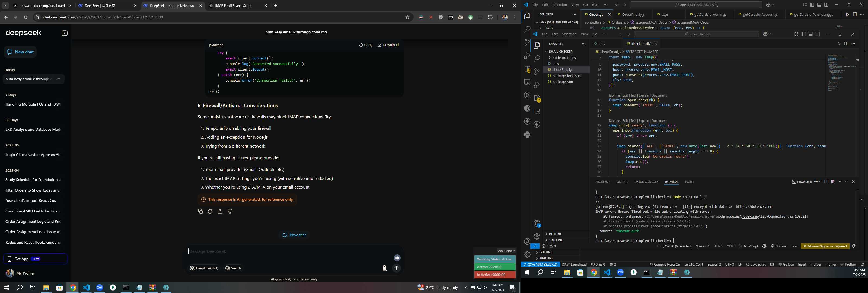Expand the node_modules folder
The height and width of the screenshot is (293, 868).
coord(564,58)
